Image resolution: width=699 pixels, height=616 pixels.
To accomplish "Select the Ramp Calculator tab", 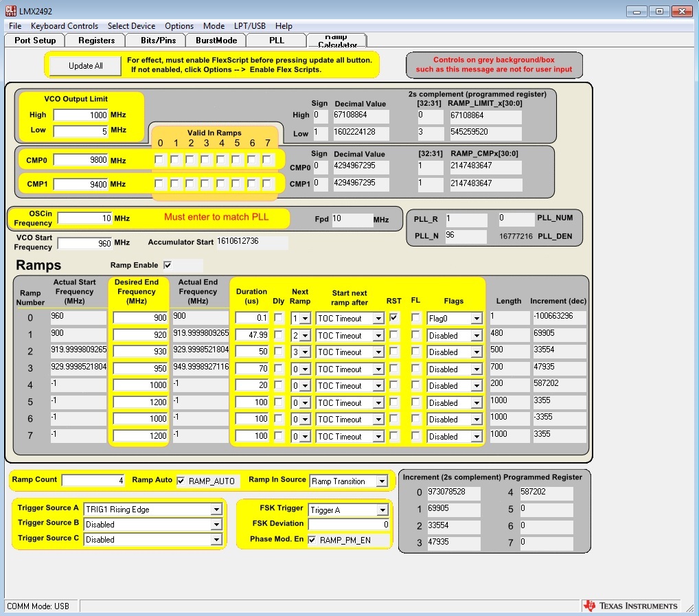I will [x=337, y=40].
